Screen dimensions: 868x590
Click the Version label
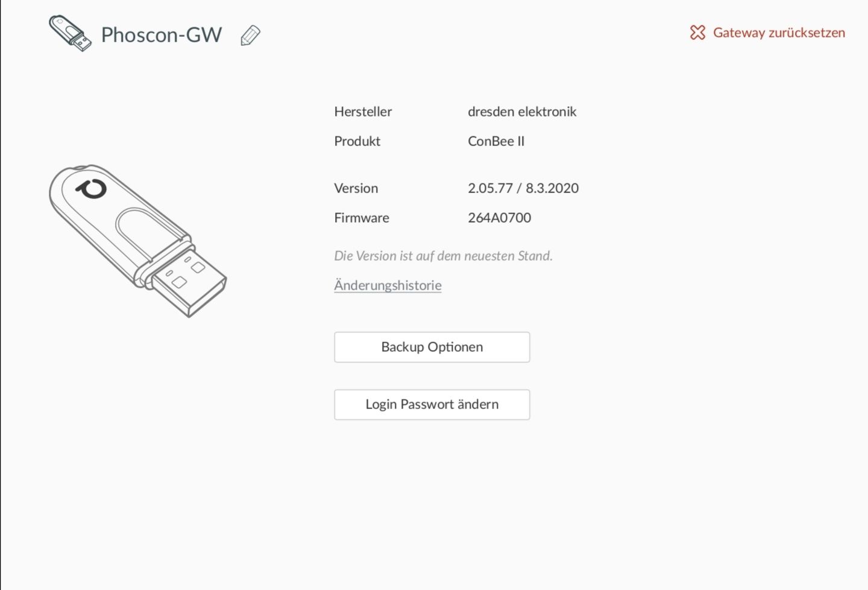pyautogui.click(x=356, y=188)
